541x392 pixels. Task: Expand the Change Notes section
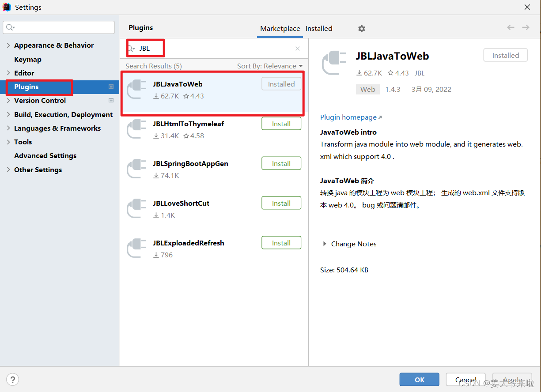pos(325,244)
